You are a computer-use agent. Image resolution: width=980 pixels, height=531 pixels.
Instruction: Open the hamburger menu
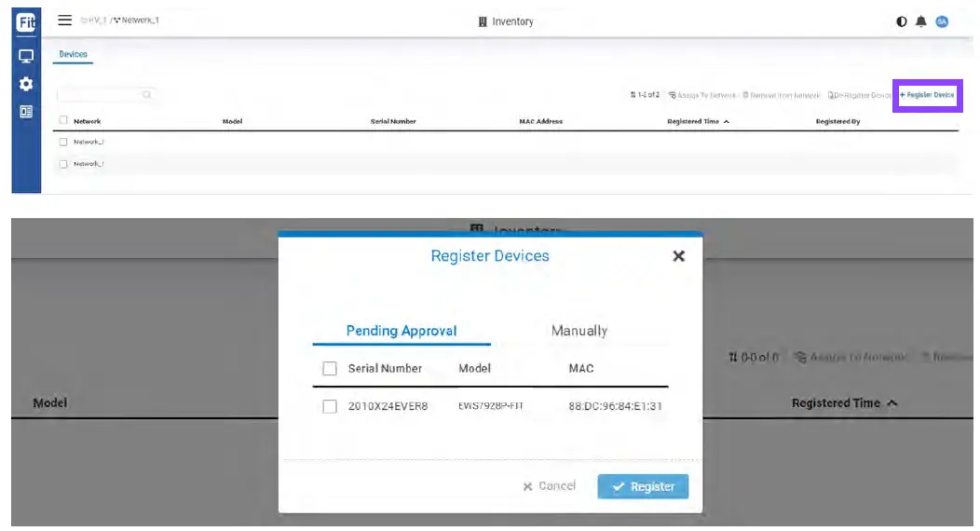click(65, 20)
